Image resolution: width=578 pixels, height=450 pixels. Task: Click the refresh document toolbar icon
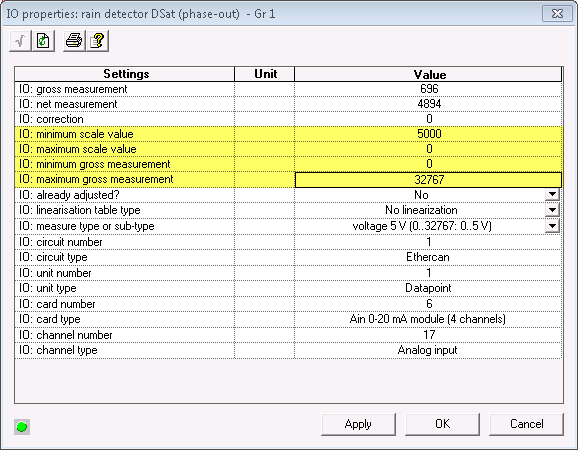pyautogui.click(x=43, y=41)
